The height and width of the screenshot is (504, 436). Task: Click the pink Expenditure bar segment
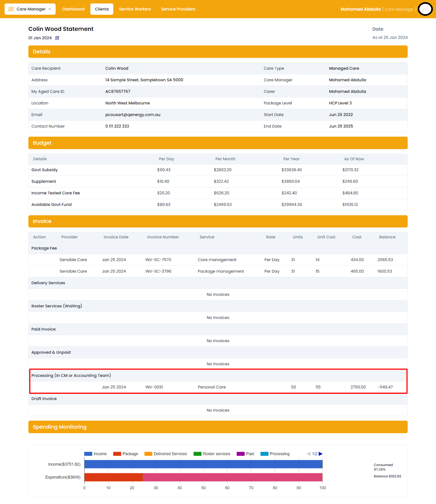[x=232, y=477]
